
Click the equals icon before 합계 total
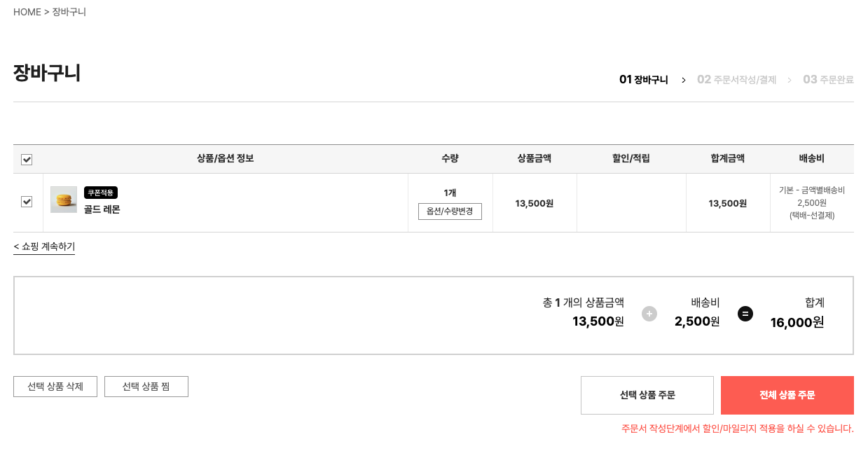coord(745,314)
